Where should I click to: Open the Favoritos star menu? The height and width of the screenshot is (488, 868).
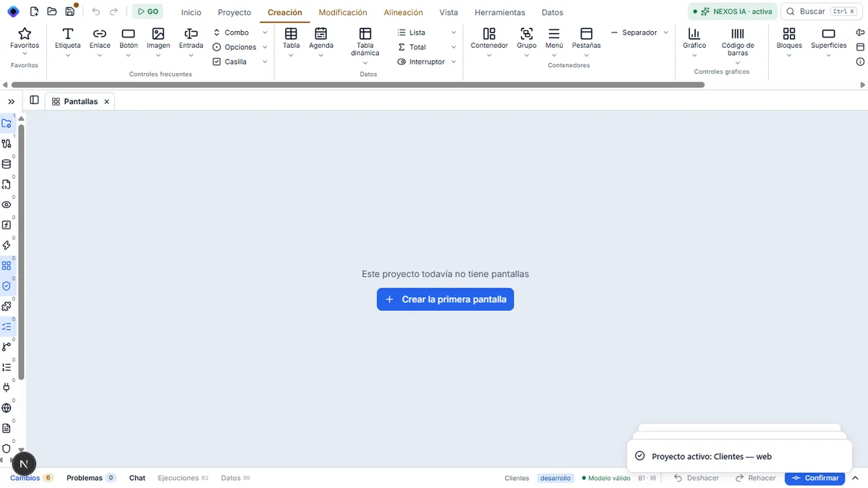click(x=25, y=42)
